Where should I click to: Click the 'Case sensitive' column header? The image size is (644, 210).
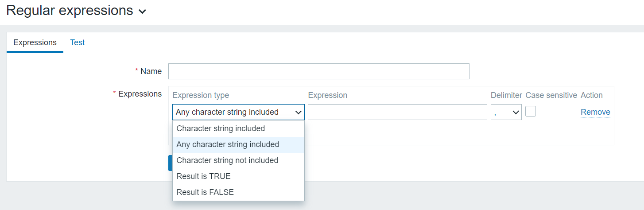click(x=551, y=95)
